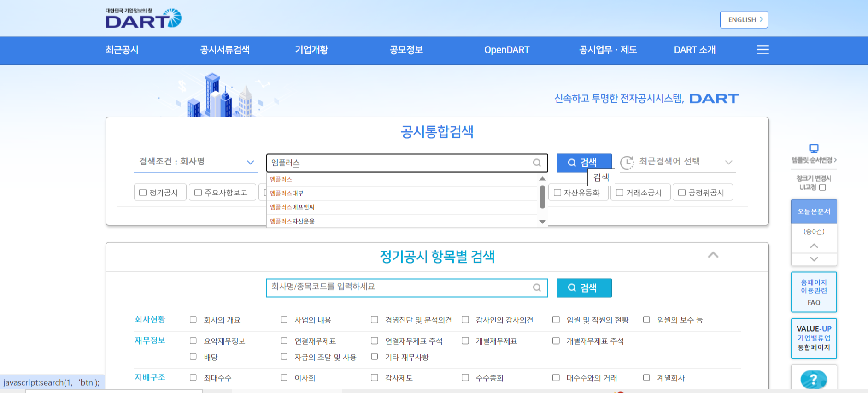
Task: Open the 최근공시 menu
Action: [122, 50]
